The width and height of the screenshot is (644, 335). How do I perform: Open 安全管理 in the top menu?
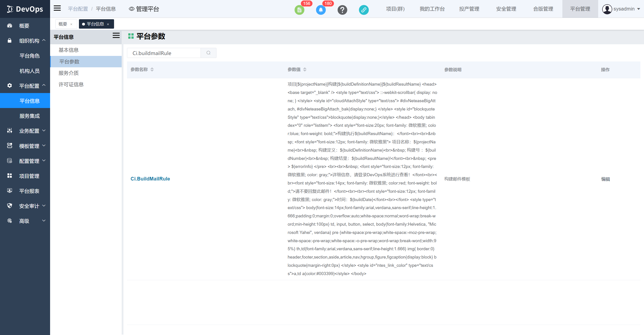click(x=506, y=9)
